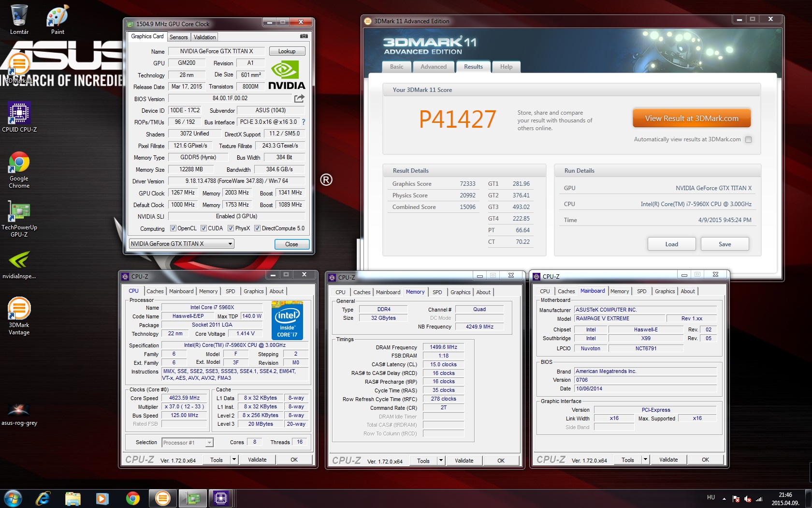The image size is (812, 508).
Task: Switch to Chrome in the taskbar
Action: pyautogui.click(x=133, y=498)
